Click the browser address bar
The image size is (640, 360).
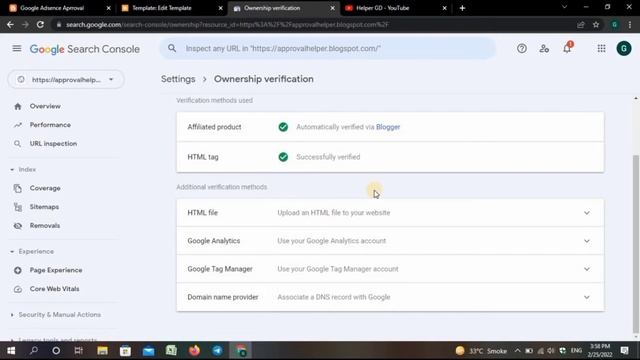312,24
